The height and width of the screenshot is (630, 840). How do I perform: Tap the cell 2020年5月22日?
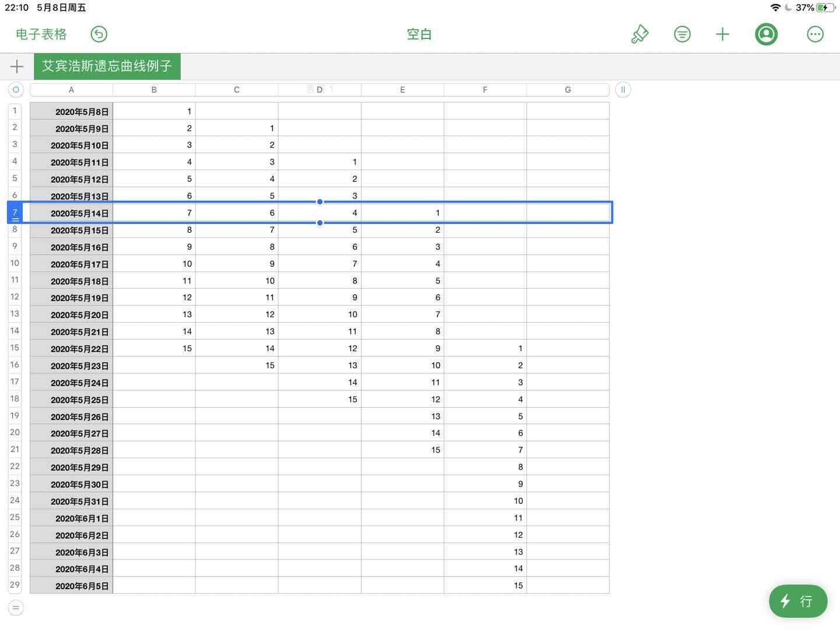[x=71, y=348]
